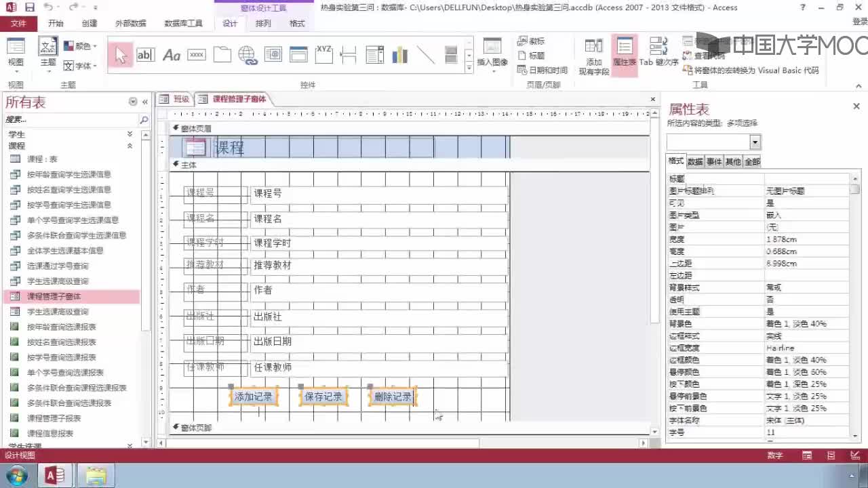The height and width of the screenshot is (488, 868).
Task: Select the Web Browser control
Action: pyautogui.click(x=273, y=56)
